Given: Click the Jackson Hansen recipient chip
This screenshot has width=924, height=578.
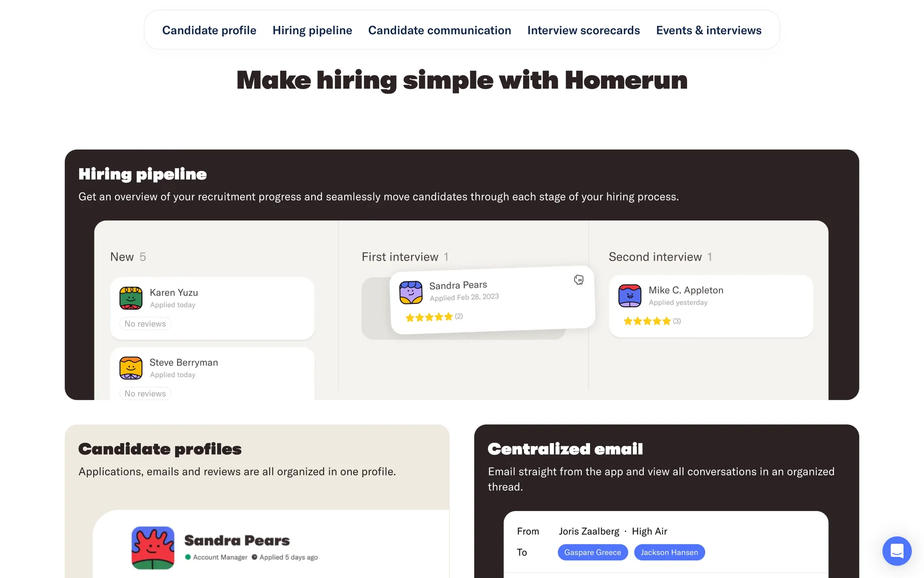Looking at the screenshot, I should (669, 552).
